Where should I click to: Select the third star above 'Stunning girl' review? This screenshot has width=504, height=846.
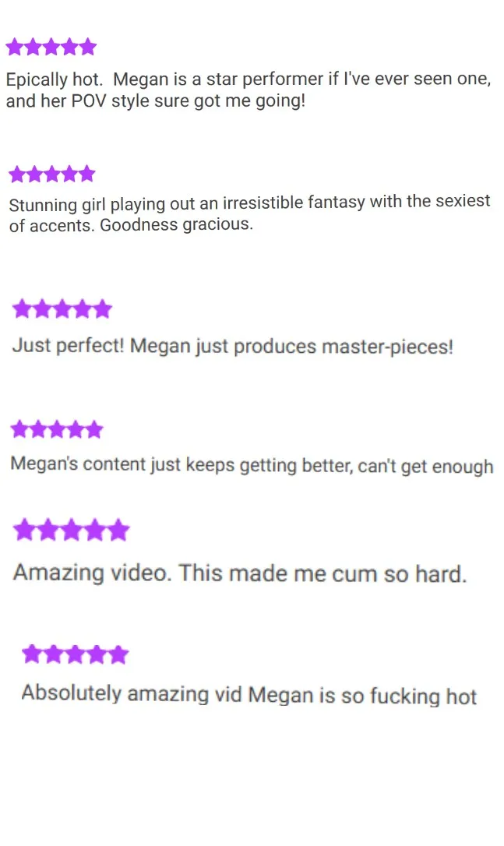[52, 174]
